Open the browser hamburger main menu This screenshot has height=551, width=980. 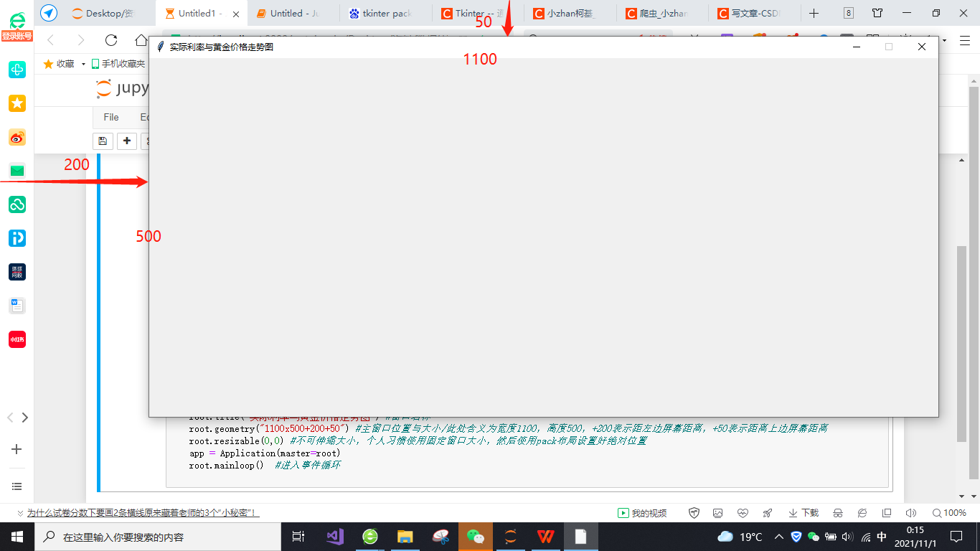(x=965, y=40)
